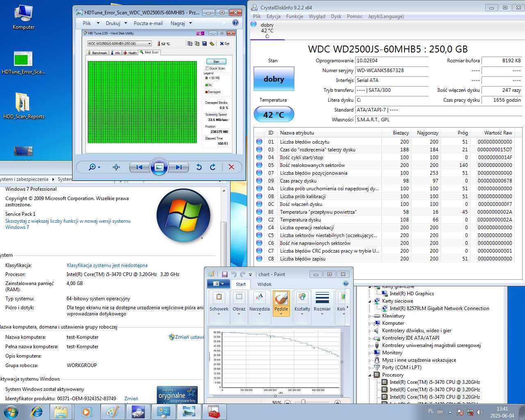Screen dimensions: 525x420
Task: Collapse Procesory node in Device Manager
Action: (x=370, y=375)
